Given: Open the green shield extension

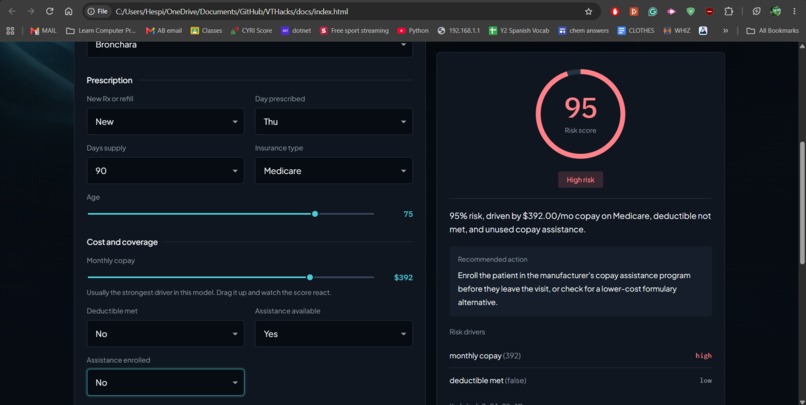Looking at the screenshot, I should 690,11.
